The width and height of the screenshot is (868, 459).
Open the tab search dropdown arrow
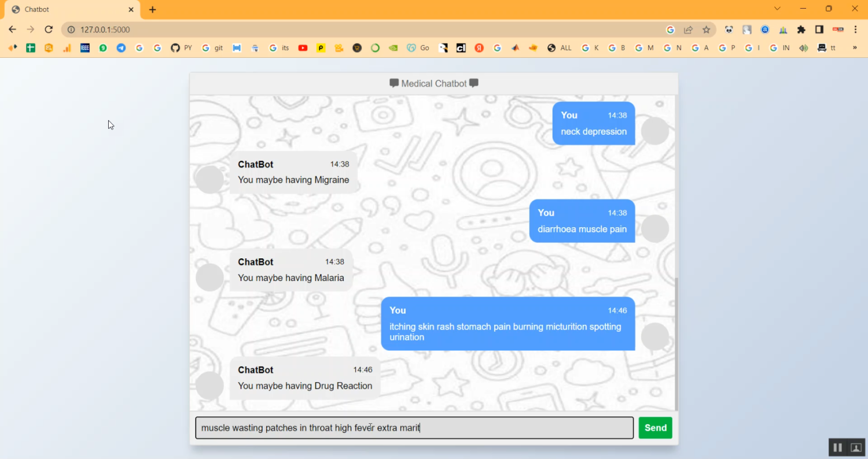pos(777,9)
